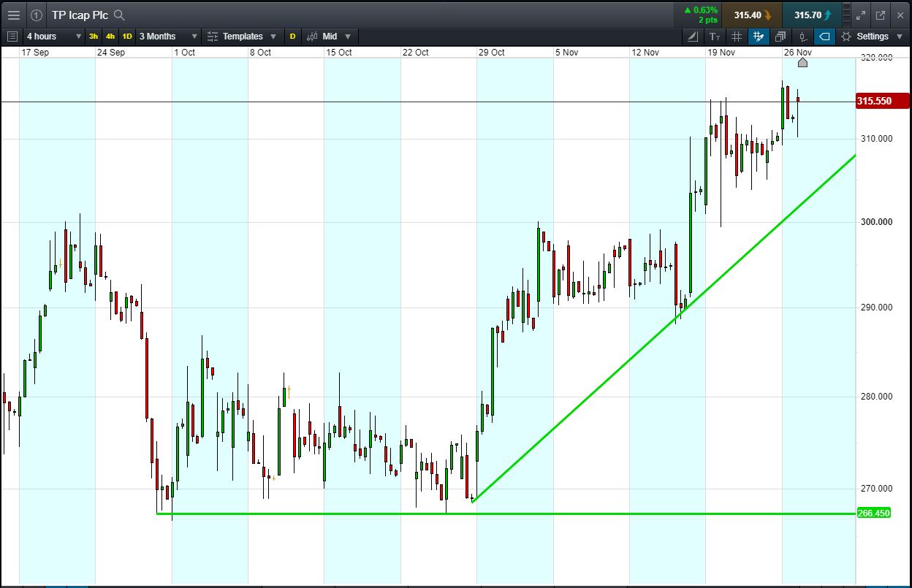Click the 19 Nov date label
The width and height of the screenshot is (912, 588).
coord(721,53)
